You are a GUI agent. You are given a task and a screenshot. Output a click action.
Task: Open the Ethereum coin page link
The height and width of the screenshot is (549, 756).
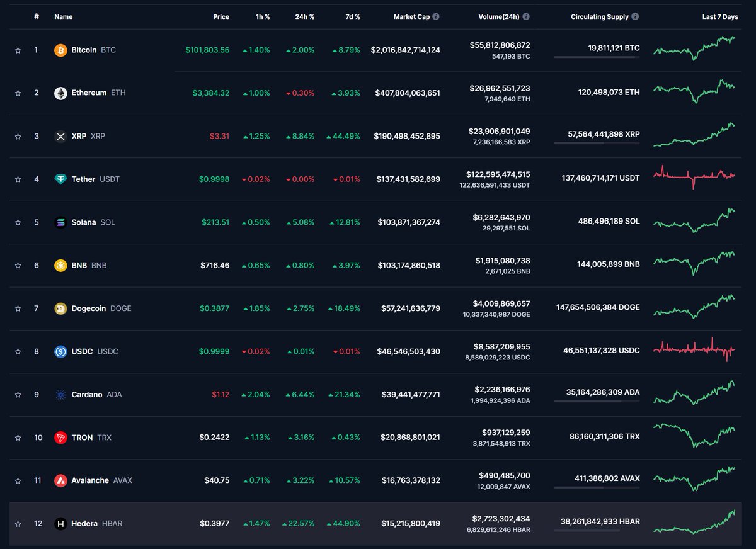point(90,93)
